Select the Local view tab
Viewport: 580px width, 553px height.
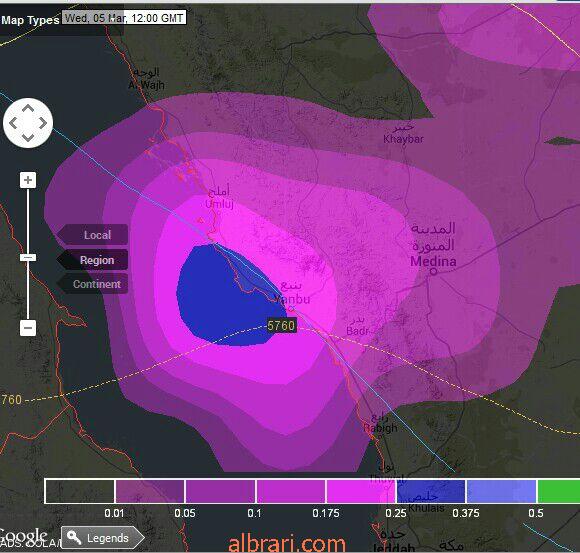point(92,235)
